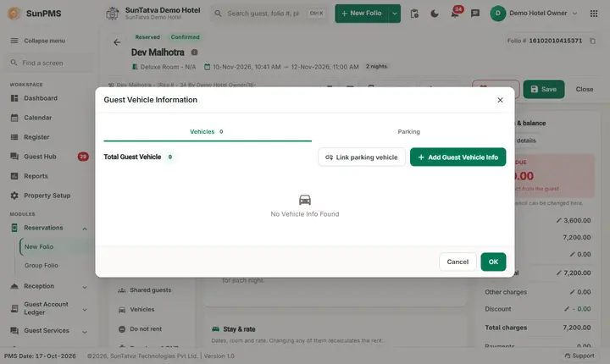
Task: Close the Guest Vehicle Information dialog
Action: pos(500,100)
